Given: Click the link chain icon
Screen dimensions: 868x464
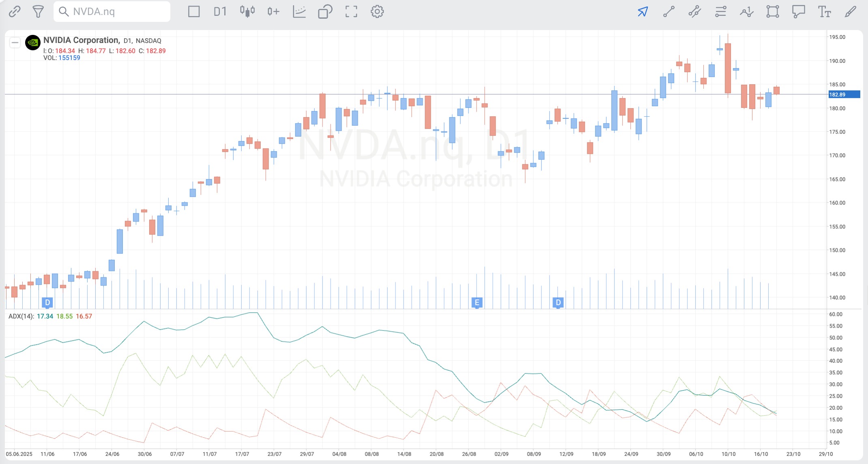Looking at the screenshot, I should click(x=15, y=11).
